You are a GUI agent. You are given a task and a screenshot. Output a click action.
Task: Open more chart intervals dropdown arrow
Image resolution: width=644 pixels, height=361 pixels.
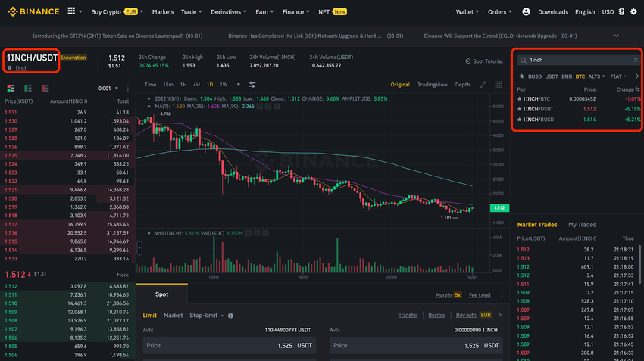pos(238,85)
